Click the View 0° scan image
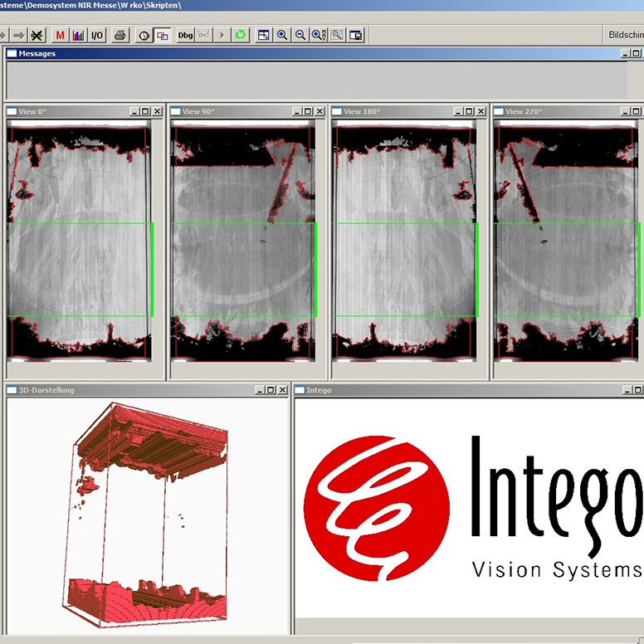The image size is (644, 644). [x=80, y=242]
